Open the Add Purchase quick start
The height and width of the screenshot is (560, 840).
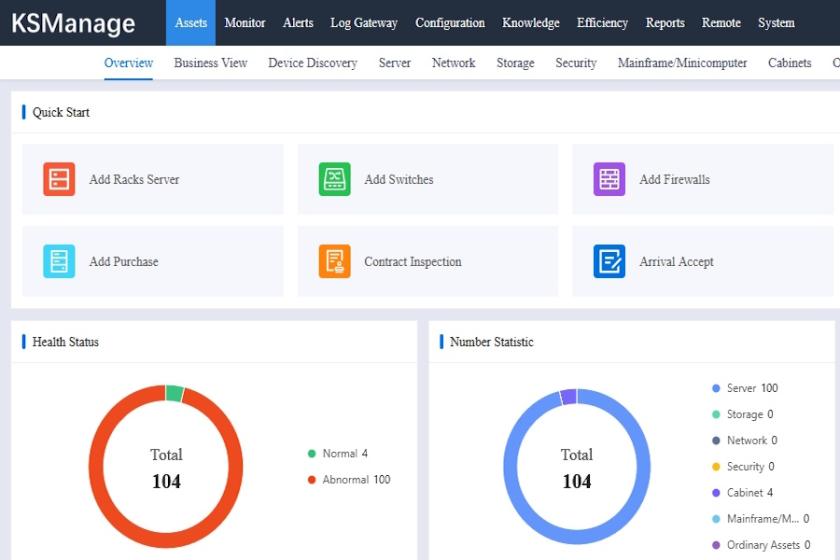pos(153,261)
